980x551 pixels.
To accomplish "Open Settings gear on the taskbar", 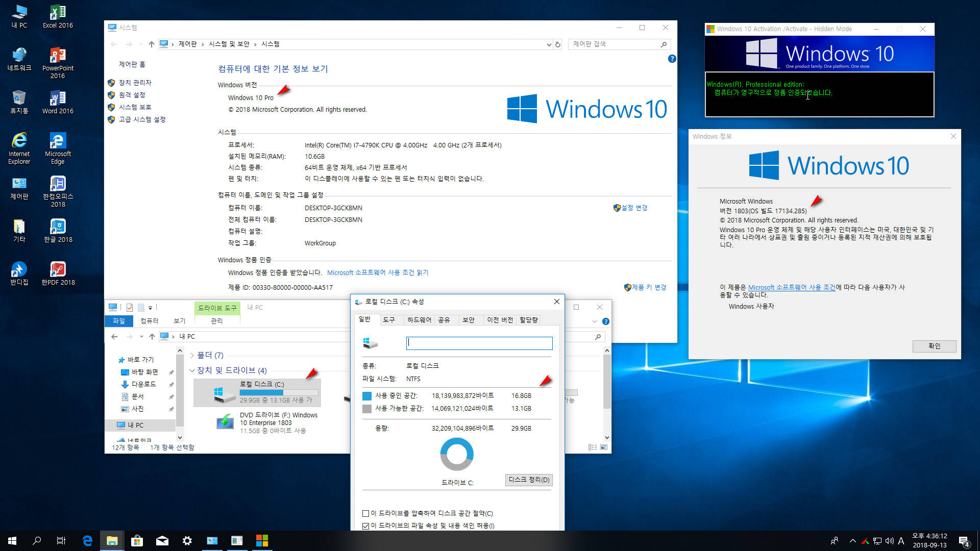I will (x=187, y=541).
